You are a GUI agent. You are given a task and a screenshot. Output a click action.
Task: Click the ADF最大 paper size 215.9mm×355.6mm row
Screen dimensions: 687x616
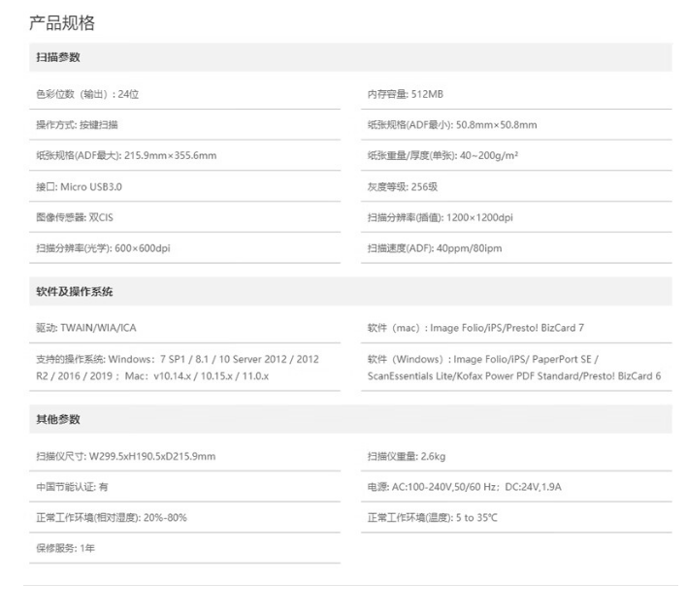[126, 155]
